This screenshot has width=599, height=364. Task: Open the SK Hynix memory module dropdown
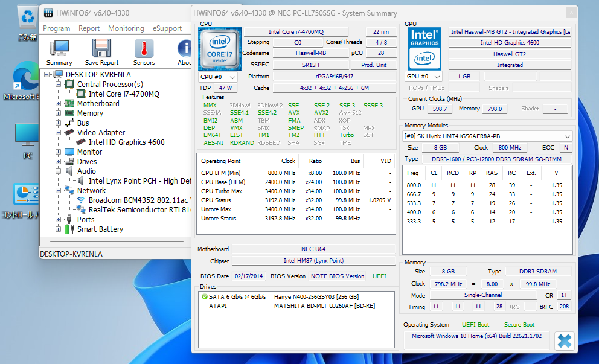[488, 136]
